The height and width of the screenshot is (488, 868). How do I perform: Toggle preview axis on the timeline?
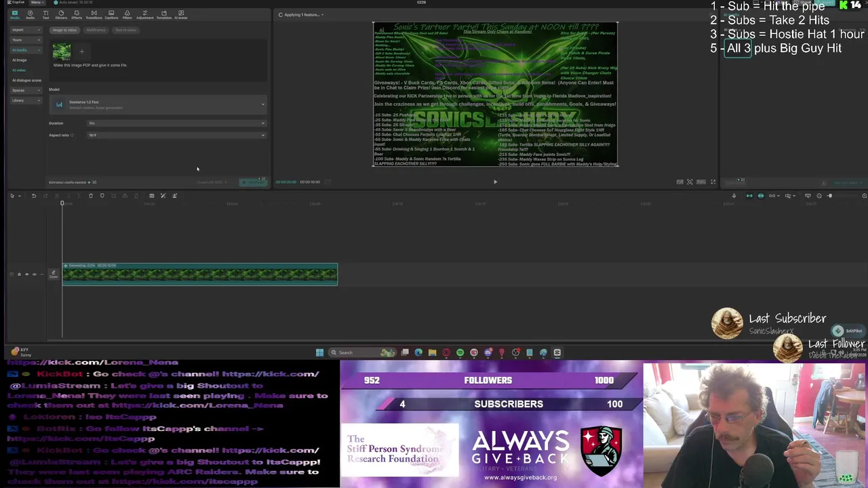tap(789, 196)
